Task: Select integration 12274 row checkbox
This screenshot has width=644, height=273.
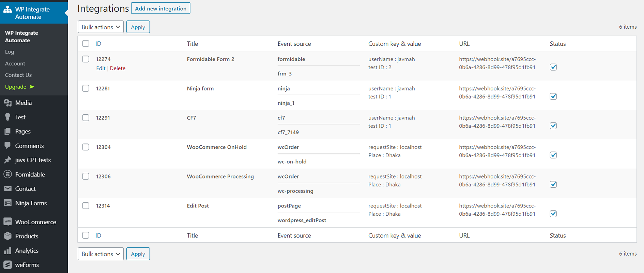Action: pos(86,59)
